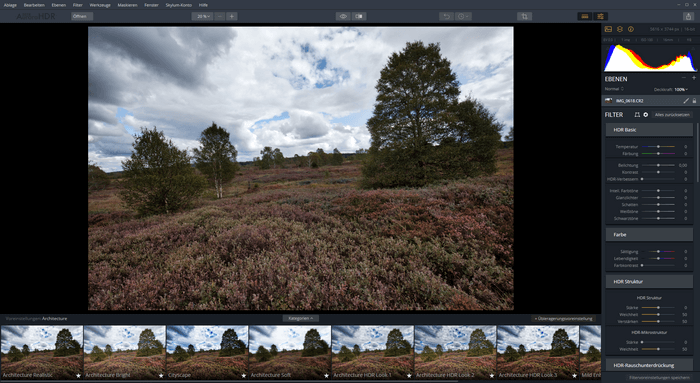Screen dimensions: 700x383
Task: Open the Ablage menu
Action: (10, 5)
